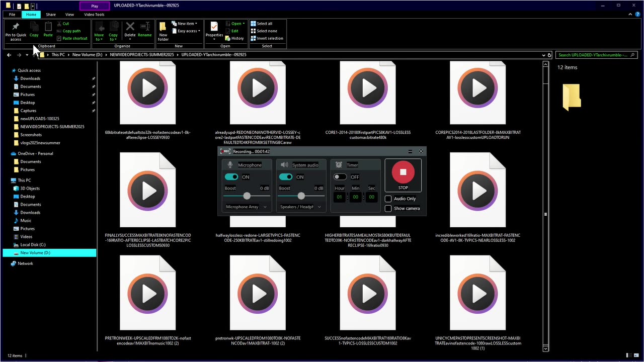Screen dimensions: 644x362
Task: Click Paste shortcut in the ribbon
Action: 72,38
